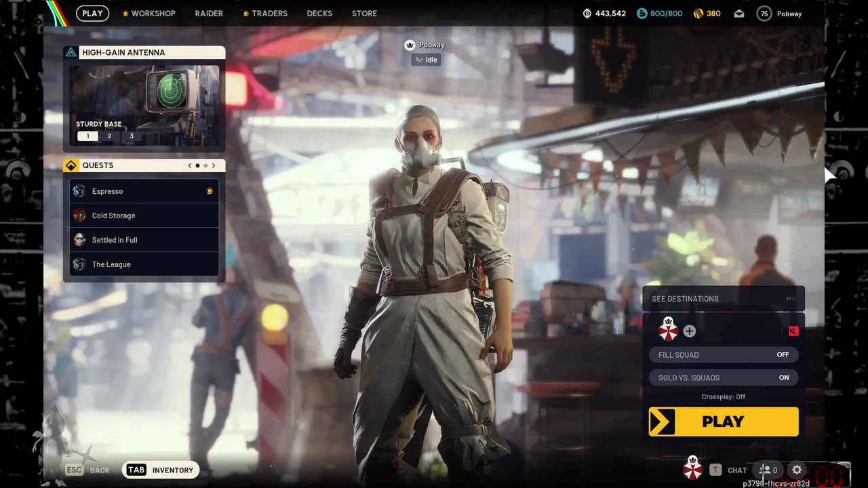This screenshot has height=488, width=868.
Task: Click the Quests panel header text
Action: [98, 165]
